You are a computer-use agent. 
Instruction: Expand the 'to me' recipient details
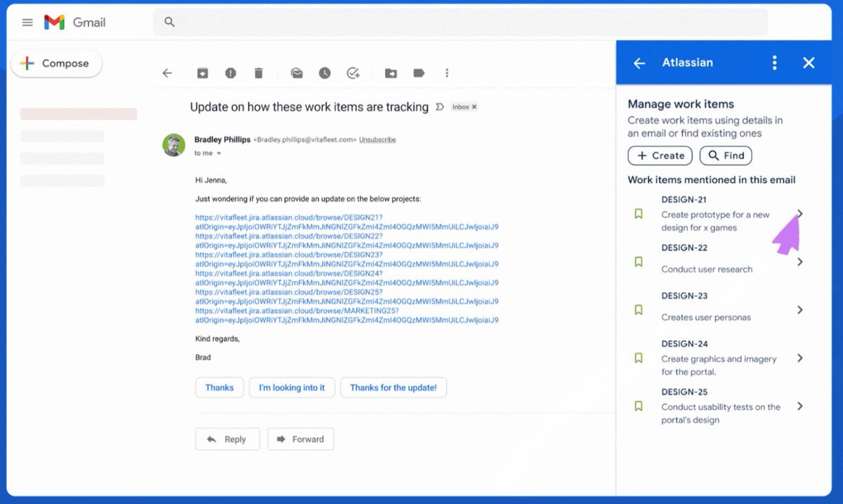point(218,154)
